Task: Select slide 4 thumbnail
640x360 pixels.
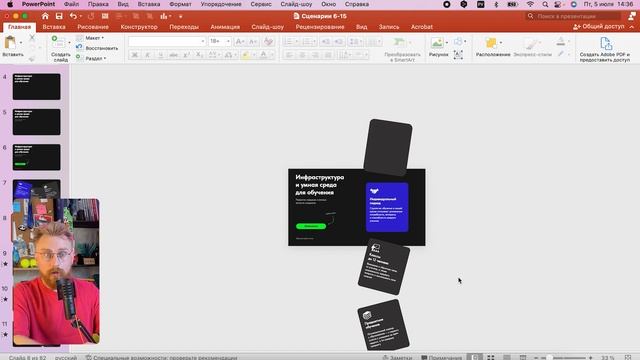Action: click(36, 87)
